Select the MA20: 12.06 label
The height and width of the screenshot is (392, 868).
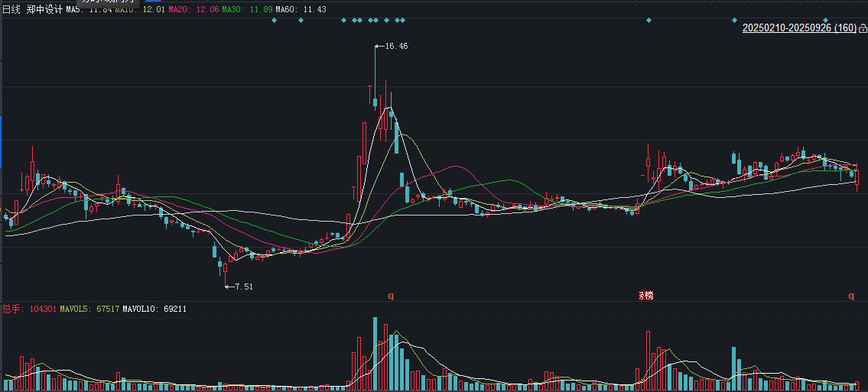pos(193,9)
